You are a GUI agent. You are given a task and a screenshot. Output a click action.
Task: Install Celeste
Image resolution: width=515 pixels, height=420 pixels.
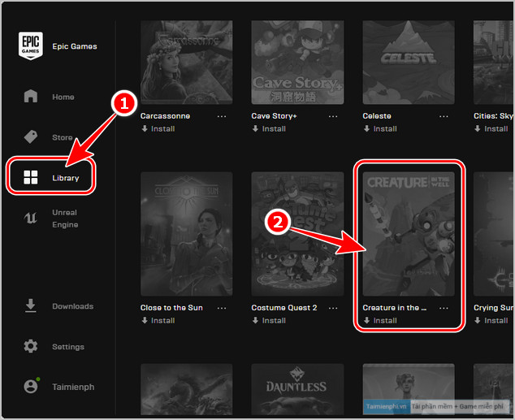pos(380,128)
